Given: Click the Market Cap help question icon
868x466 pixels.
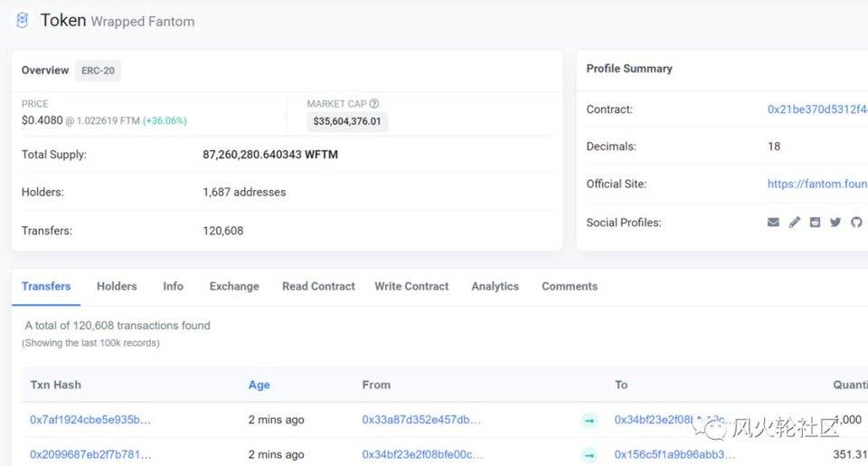Looking at the screenshot, I should click(374, 104).
